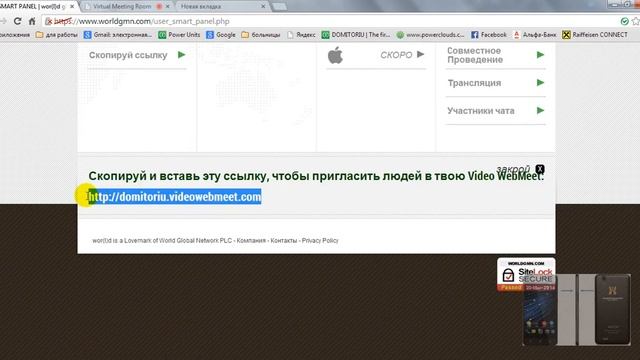Open the Apple logo icon card
This screenshot has height=360, width=640.
point(335,55)
